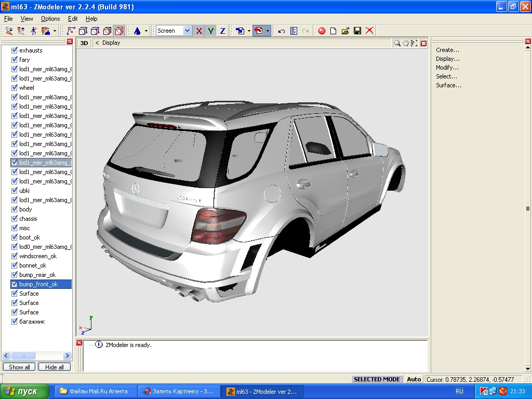Select the bump_rear_ok object in list
The width and height of the screenshot is (532, 399).
(37, 275)
